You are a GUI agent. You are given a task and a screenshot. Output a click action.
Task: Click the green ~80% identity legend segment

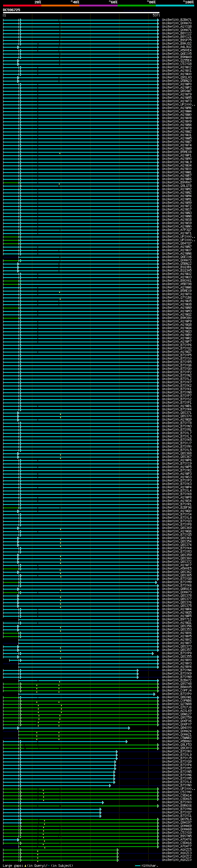pyautogui.click(x=137, y=6)
